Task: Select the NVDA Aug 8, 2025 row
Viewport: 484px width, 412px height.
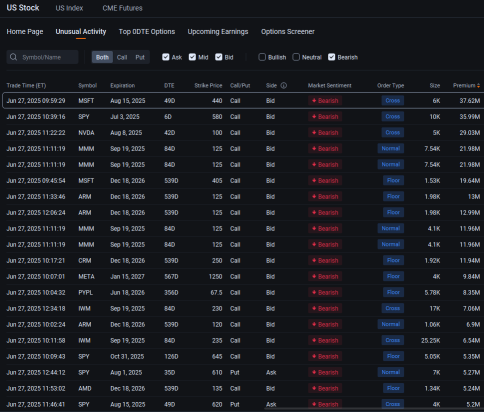Action: tap(243, 133)
